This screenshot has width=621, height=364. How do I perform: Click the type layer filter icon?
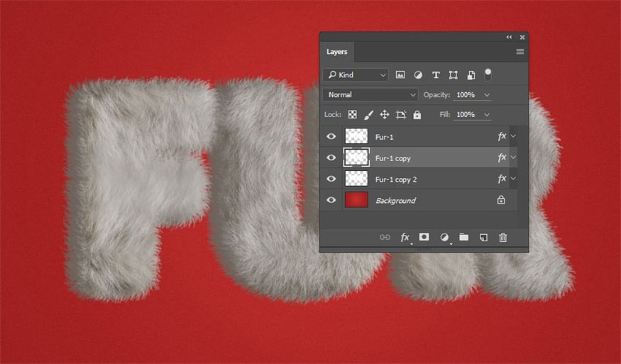436,75
